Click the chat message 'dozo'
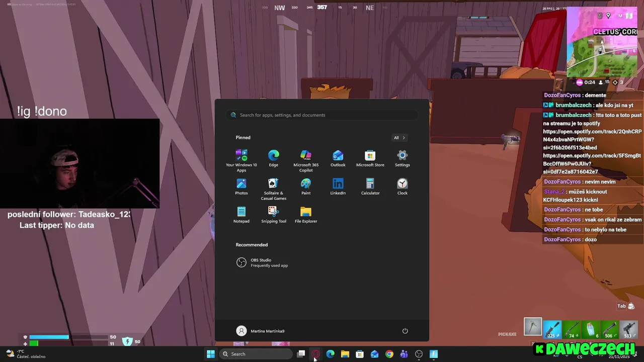This screenshot has width=644, height=362. tap(591, 239)
